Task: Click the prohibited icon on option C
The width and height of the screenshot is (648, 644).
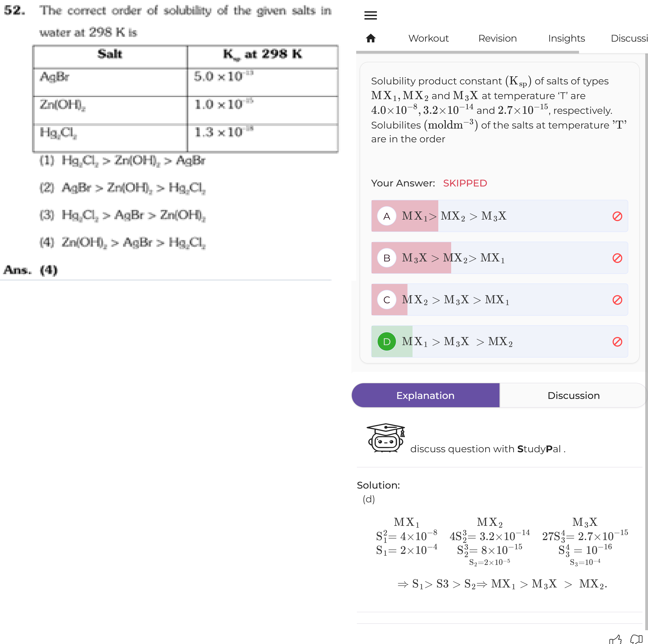Action: click(617, 300)
